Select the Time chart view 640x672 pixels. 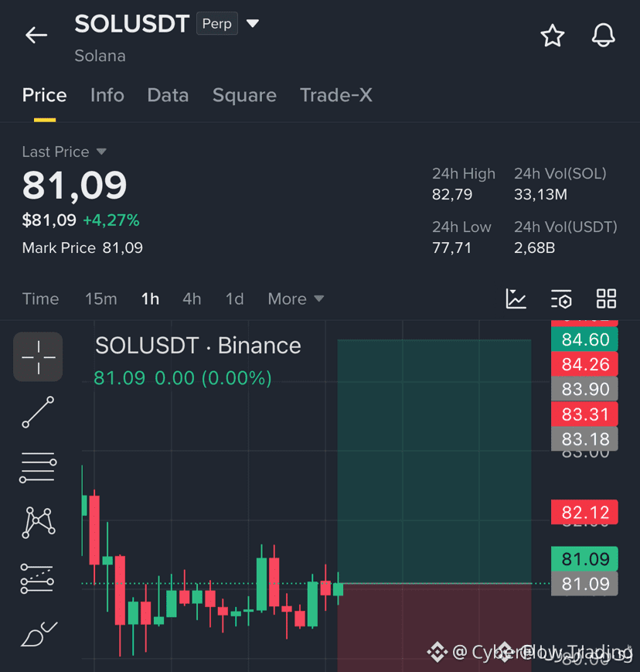tap(41, 298)
